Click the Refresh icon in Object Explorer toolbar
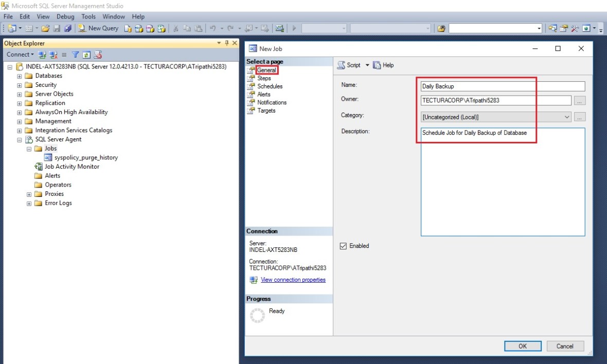Viewport: 607px width, 364px height. click(86, 54)
